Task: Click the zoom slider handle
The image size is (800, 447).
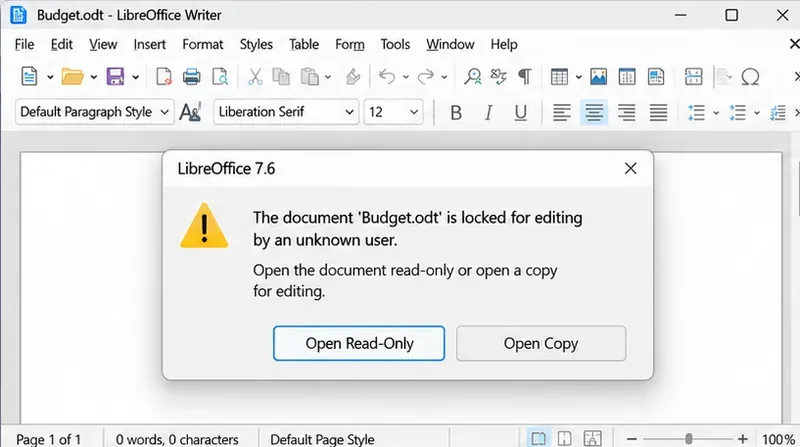Action: tap(689, 439)
